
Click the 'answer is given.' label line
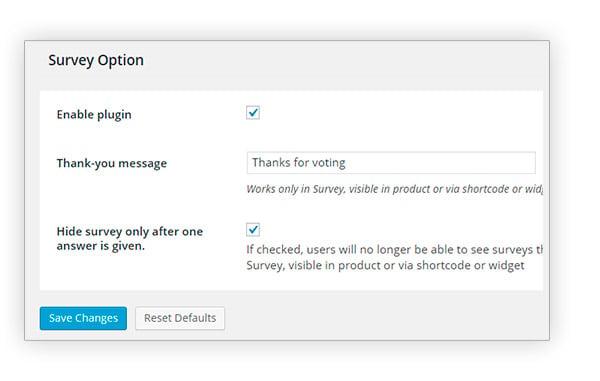click(x=101, y=246)
